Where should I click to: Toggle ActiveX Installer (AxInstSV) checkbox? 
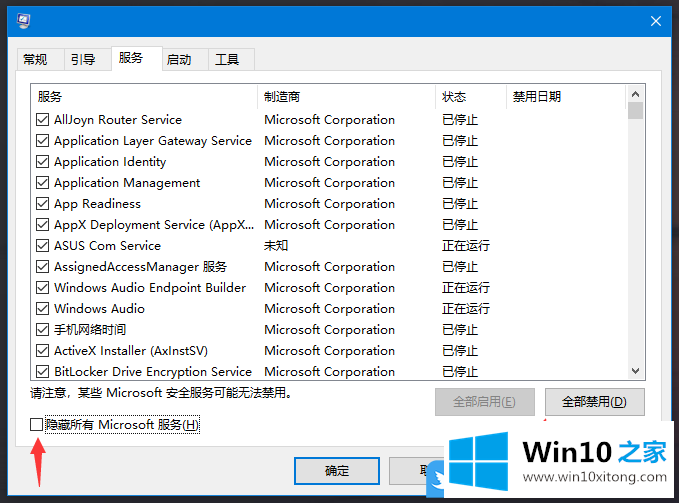[42, 351]
